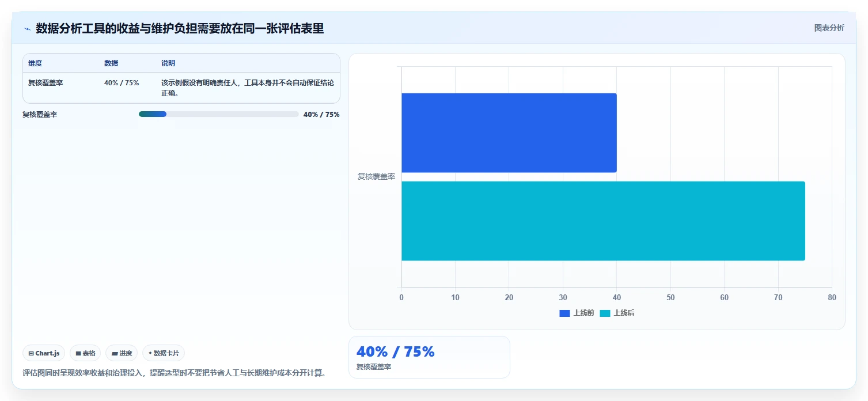Click the footer note starting 评估图同时呈现

[x=175, y=373]
